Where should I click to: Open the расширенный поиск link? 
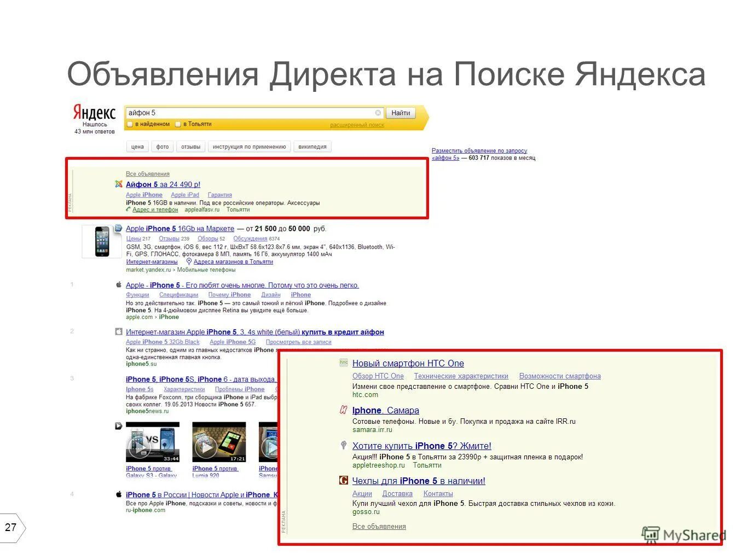point(357,125)
